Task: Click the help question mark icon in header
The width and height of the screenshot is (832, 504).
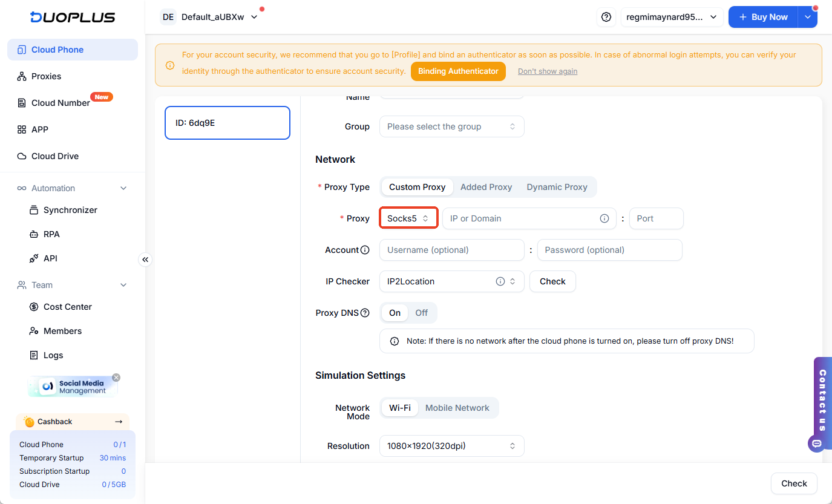Action: click(x=606, y=18)
